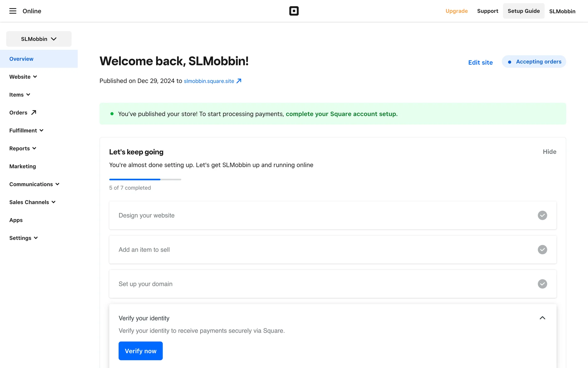This screenshot has width=588, height=368.
Task: Expand the Settings sidebar section
Action: tap(24, 238)
